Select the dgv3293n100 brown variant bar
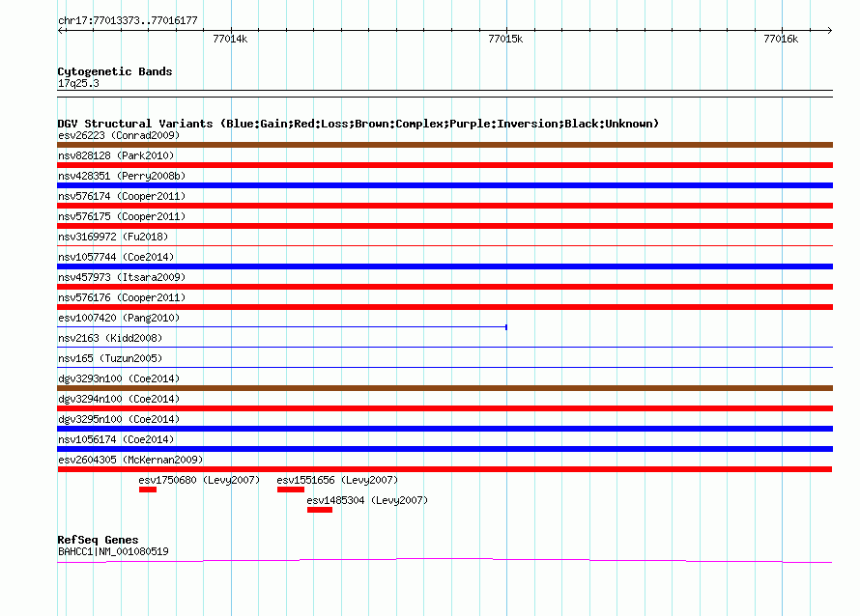 tap(444, 388)
